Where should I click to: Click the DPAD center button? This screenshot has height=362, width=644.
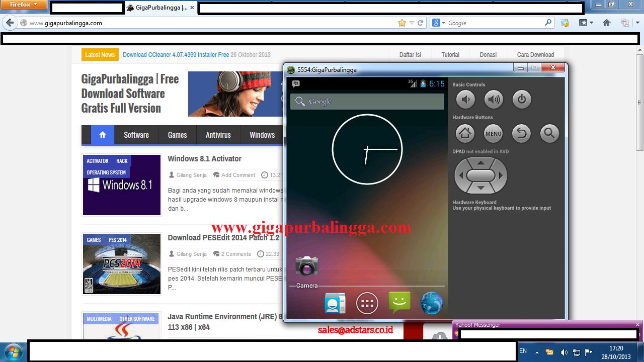coord(480,175)
